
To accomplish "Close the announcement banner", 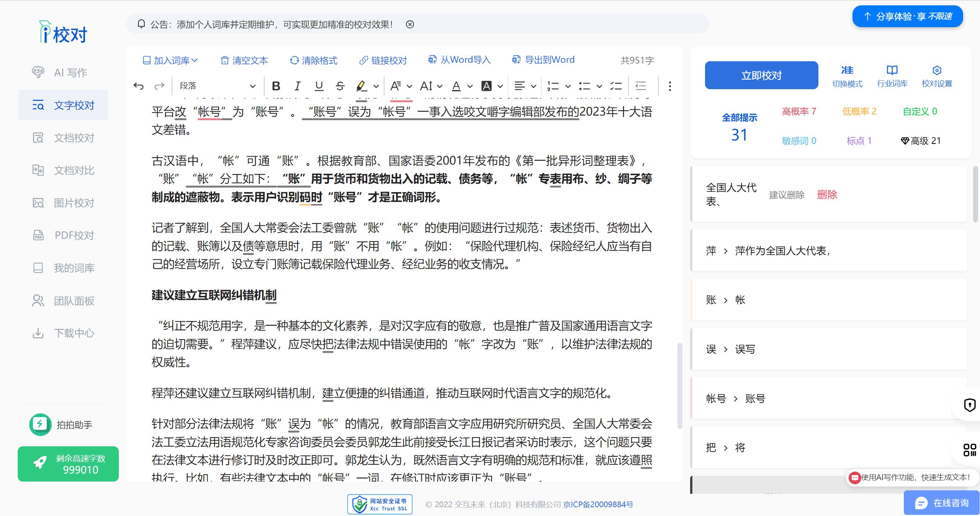I will (410, 24).
